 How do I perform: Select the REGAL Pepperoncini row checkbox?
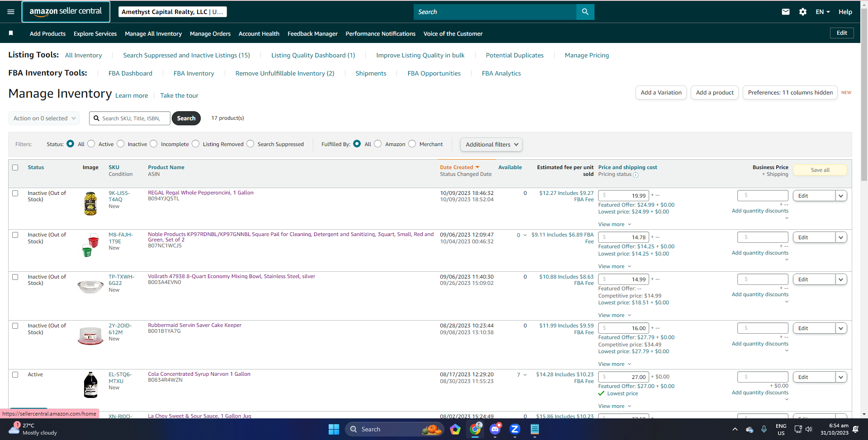coord(15,193)
